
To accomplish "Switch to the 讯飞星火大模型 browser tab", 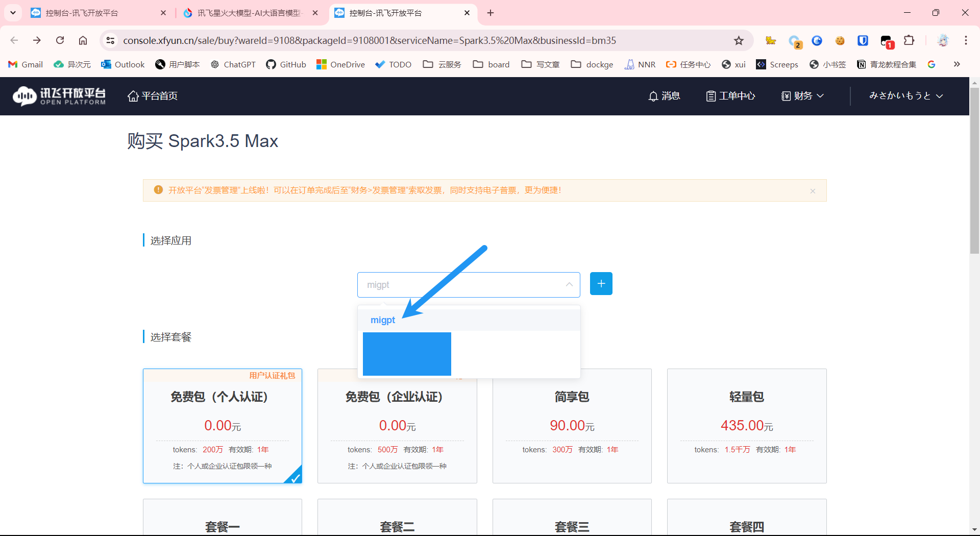I will [249, 13].
